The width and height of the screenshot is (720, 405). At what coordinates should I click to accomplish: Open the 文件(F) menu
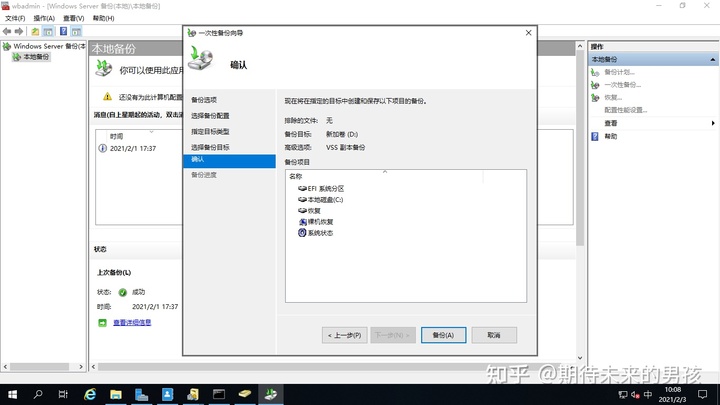click(x=15, y=18)
